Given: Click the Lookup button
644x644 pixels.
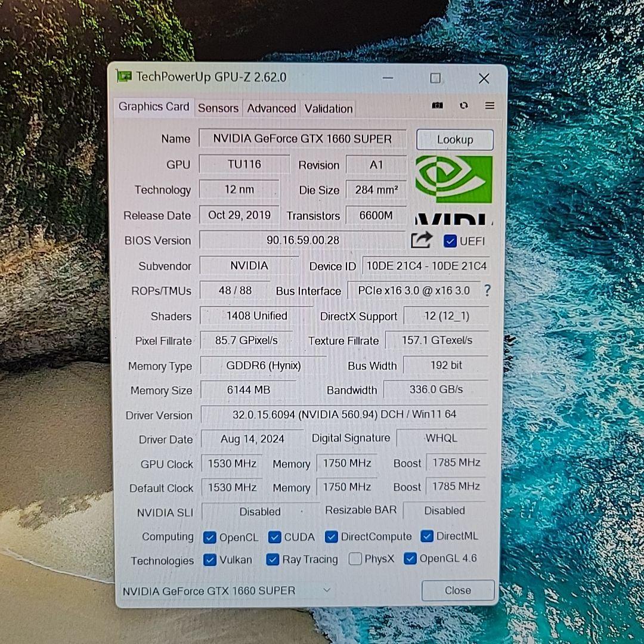Looking at the screenshot, I should pos(454,139).
